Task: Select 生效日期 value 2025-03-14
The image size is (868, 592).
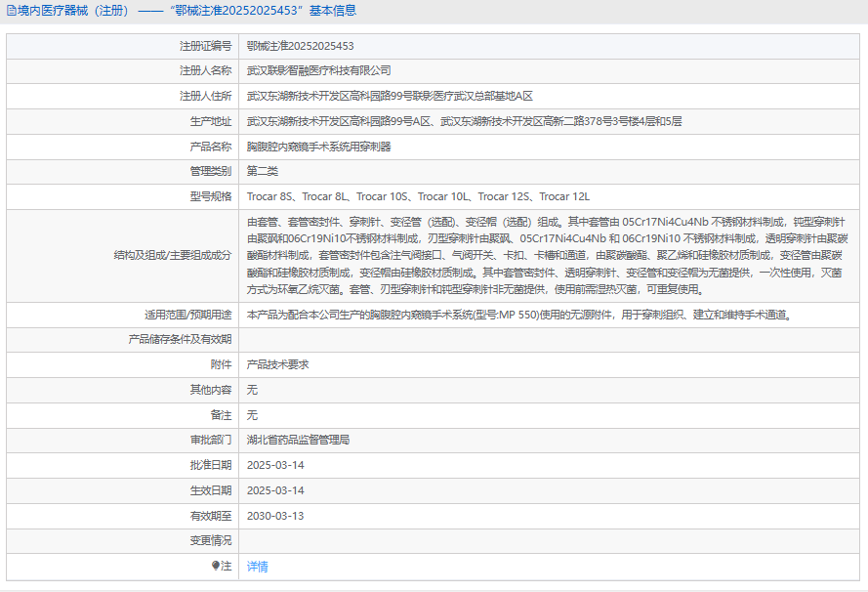Action: pos(275,490)
